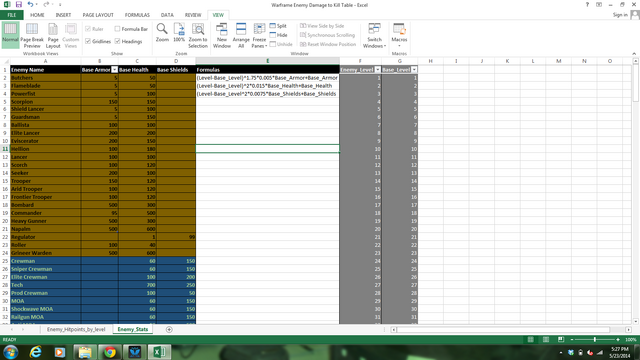Image resolution: width=640 pixels, height=360 pixels.
Task: Select Normal workbook view
Action: point(10,35)
